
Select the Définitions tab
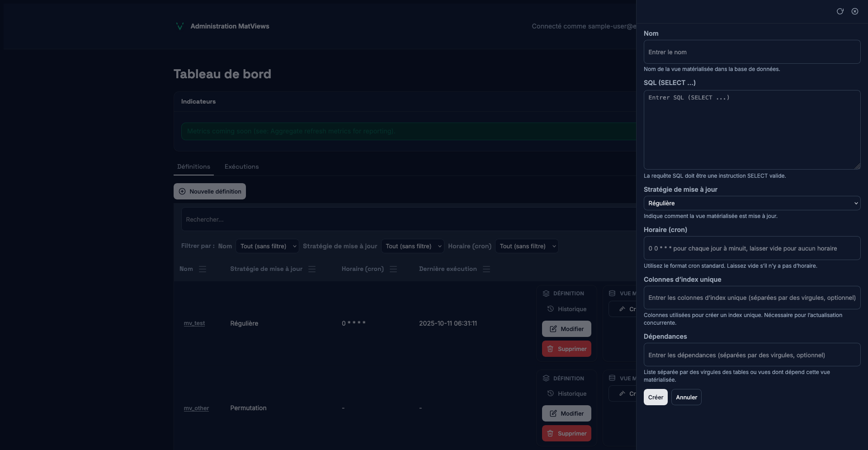[193, 166]
